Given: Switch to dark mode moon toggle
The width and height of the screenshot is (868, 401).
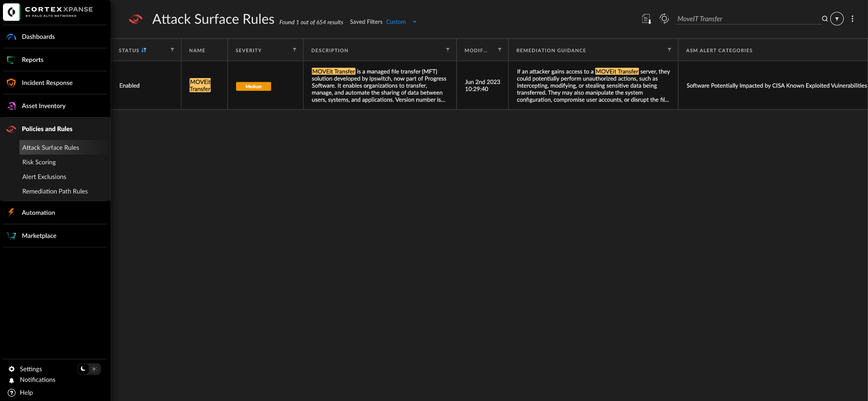Looking at the screenshot, I should click(x=83, y=369).
